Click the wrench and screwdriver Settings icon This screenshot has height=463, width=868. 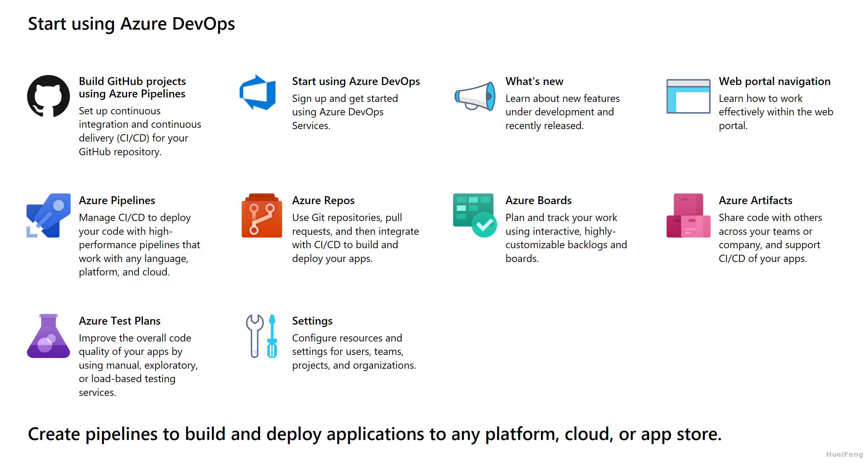pos(262,336)
